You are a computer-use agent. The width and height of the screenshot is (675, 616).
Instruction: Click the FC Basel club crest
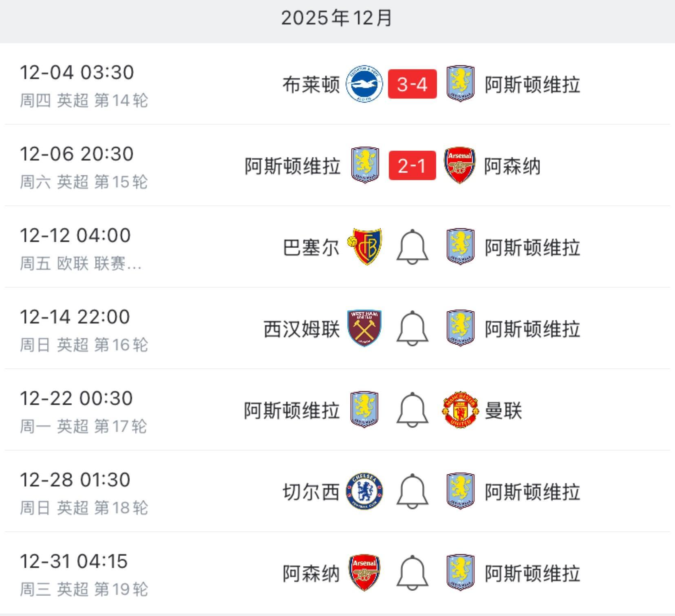pos(364,247)
